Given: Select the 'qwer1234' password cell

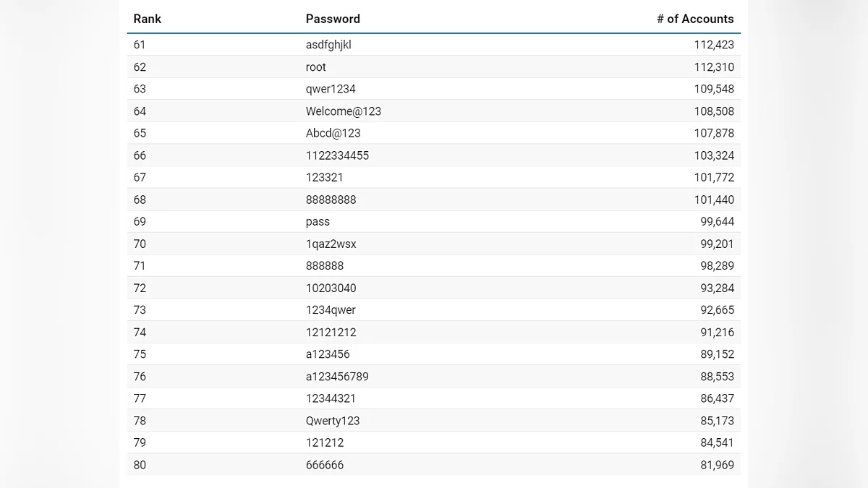Looking at the screenshot, I should [x=331, y=89].
